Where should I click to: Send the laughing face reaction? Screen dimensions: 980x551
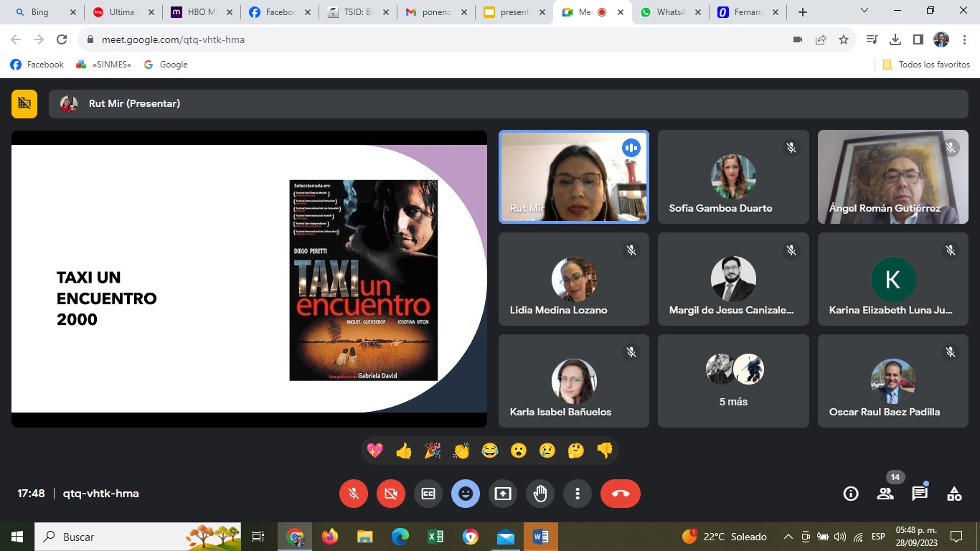[490, 451]
